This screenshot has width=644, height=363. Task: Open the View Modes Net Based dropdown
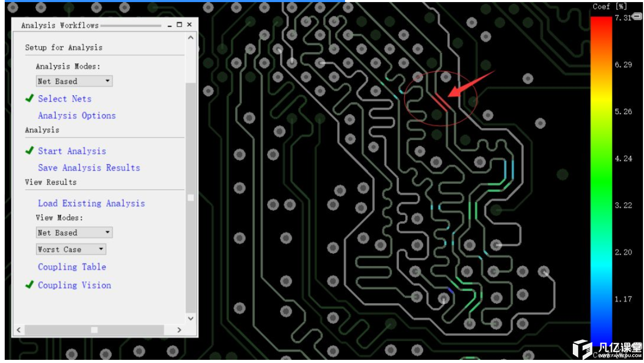pos(74,233)
